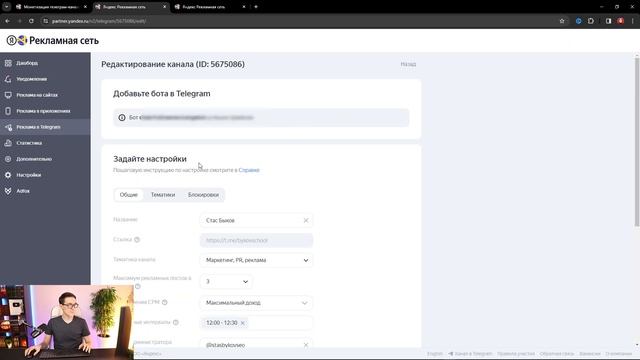Click the webcam video overlay
Viewport: 640px width, 360px height.
pyautogui.click(x=67, y=322)
